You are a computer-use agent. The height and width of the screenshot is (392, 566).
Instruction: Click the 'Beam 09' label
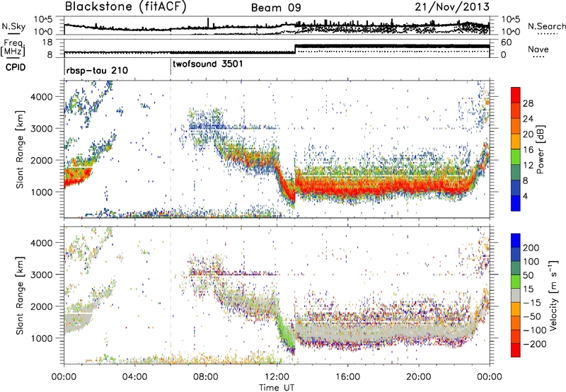tap(276, 8)
